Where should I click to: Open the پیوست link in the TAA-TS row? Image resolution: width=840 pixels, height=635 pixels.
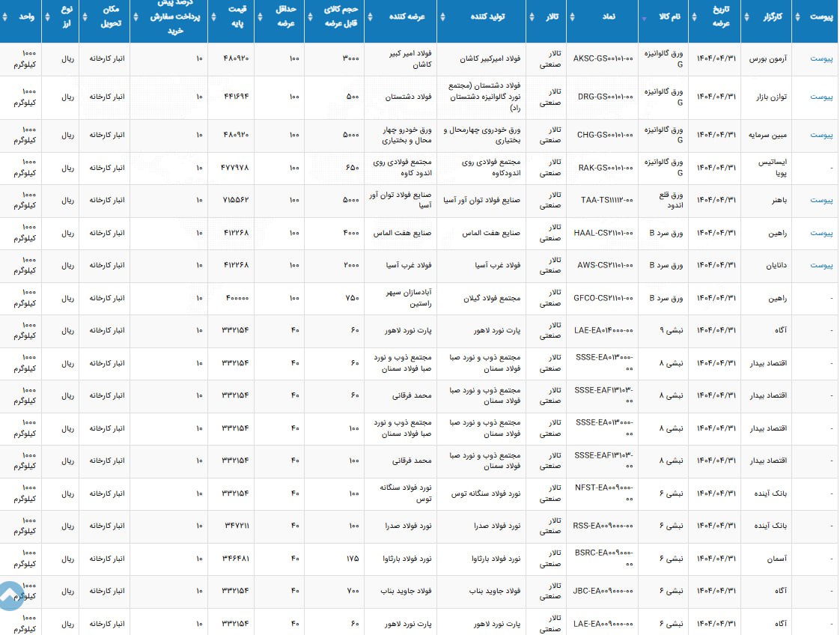click(x=821, y=201)
